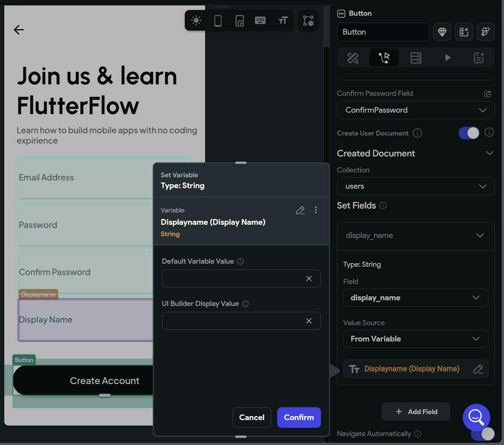Select the Confirm Password field on canvas
Image resolution: width=504 pixels, height=445 pixels.
point(85,272)
